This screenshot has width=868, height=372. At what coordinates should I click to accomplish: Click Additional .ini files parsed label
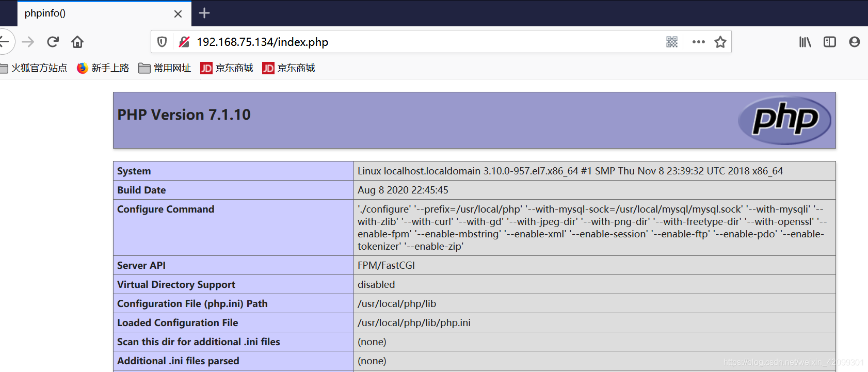(178, 361)
